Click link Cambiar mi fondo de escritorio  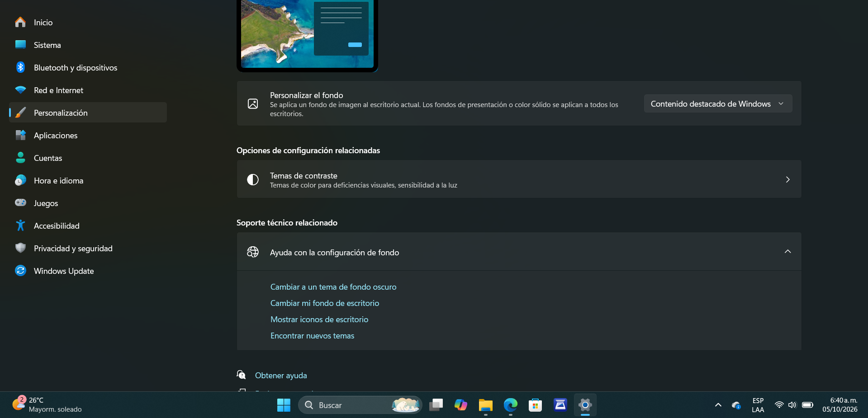(325, 303)
